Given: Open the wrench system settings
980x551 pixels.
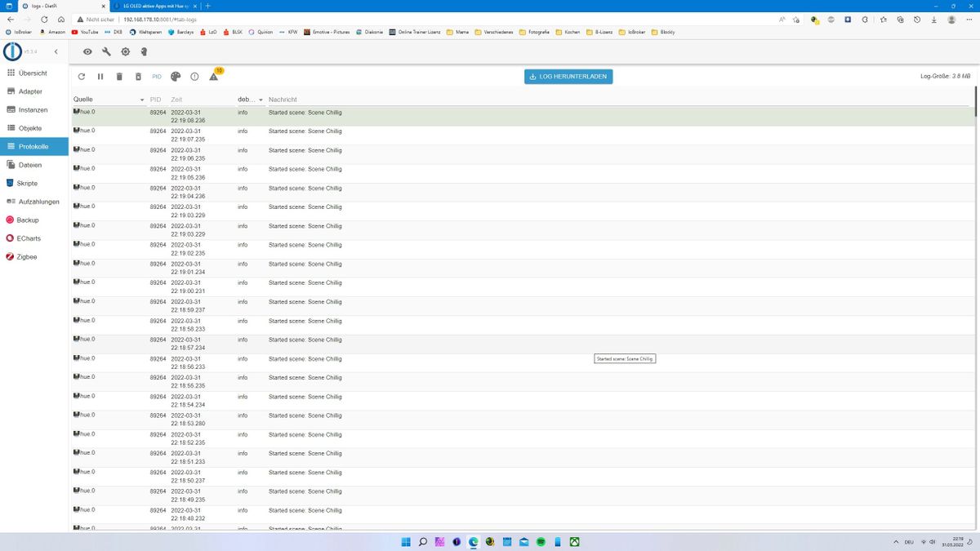Looking at the screenshot, I should [107, 51].
